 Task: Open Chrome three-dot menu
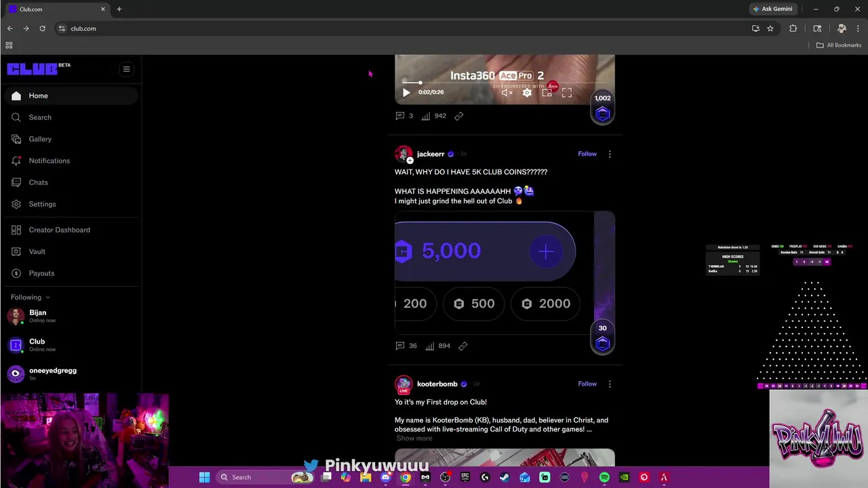point(857,28)
